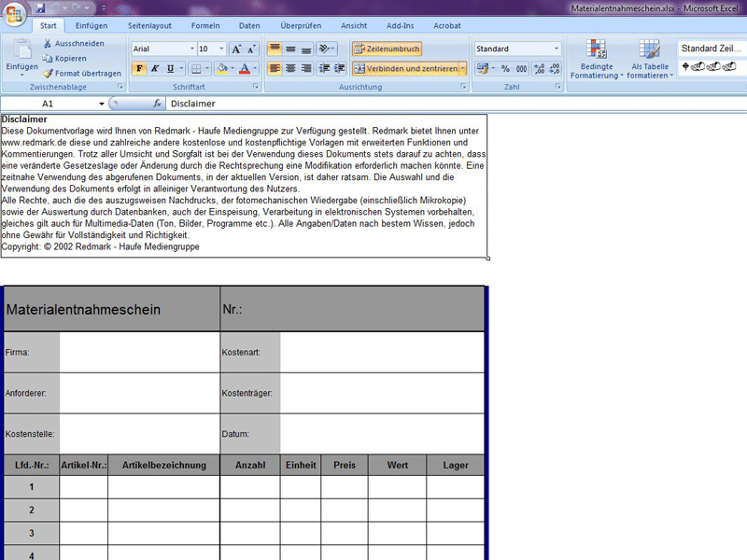This screenshot has height=560, width=747.
Task: Click the fx insert function button
Action: tap(157, 104)
